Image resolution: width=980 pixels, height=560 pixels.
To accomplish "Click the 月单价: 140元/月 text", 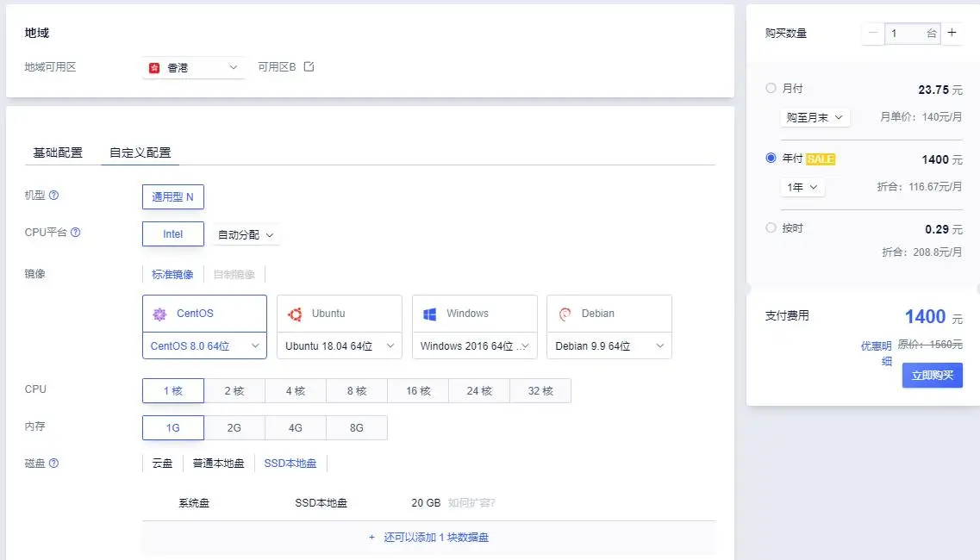I will 921,117.
